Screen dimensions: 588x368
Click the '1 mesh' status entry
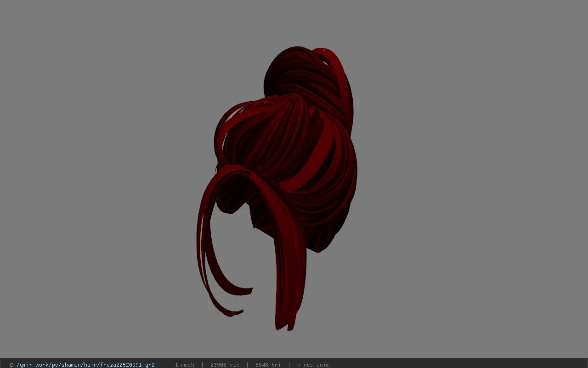coord(184,365)
